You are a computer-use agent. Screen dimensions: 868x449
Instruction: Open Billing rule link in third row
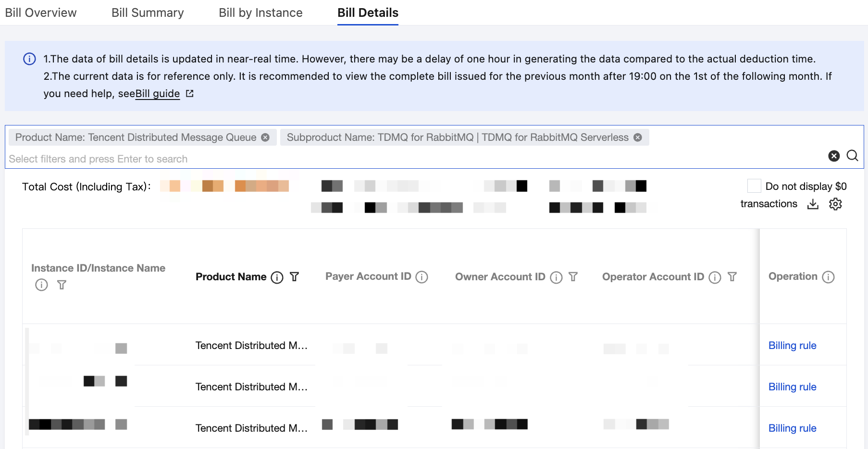coord(793,428)
